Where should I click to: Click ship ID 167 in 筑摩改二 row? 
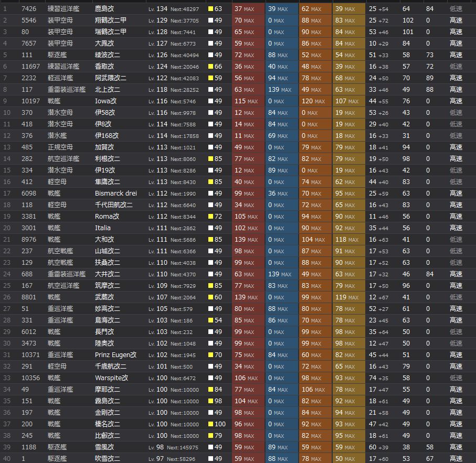27,286
